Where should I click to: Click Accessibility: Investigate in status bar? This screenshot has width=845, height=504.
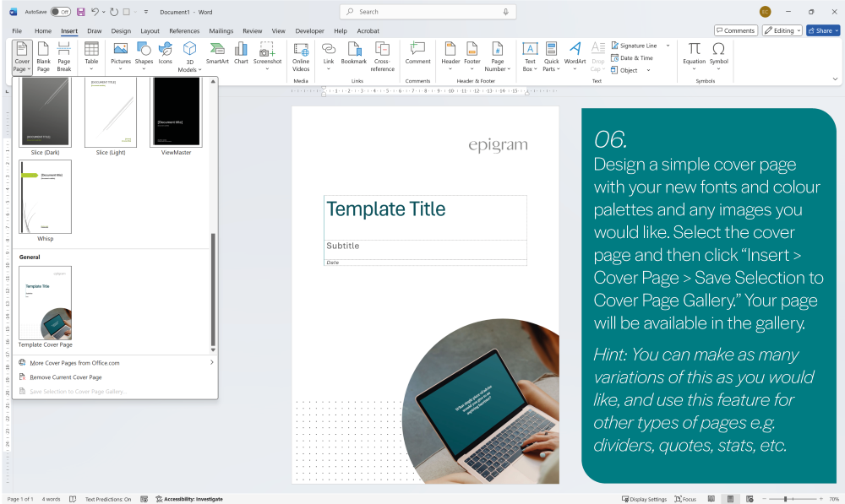[x=188, y=499]
